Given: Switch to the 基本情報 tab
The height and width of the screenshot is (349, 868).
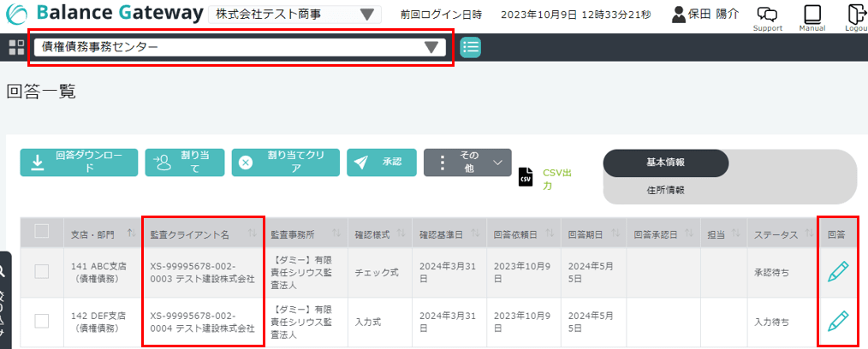Looking at the screenshot, I should pos(665,163).
